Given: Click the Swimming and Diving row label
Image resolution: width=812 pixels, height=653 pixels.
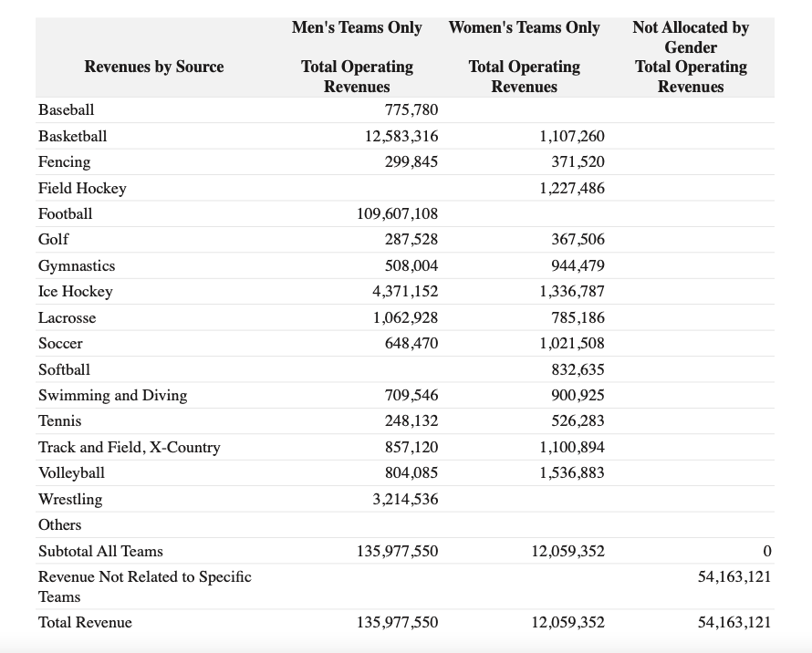Looking at the screenshot, I should 113,395.
